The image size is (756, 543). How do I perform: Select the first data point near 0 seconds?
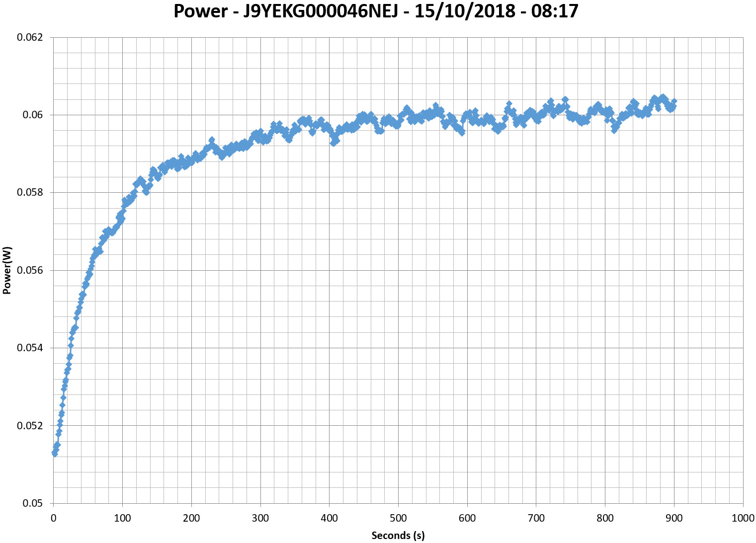pos(55,453)
